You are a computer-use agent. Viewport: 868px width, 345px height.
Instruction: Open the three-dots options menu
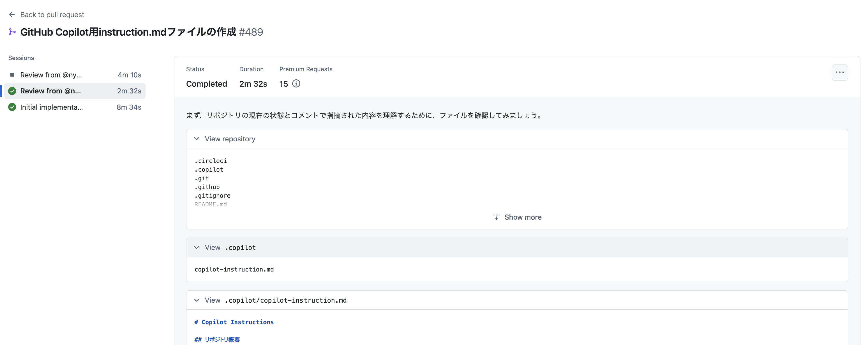pos(839,73)
